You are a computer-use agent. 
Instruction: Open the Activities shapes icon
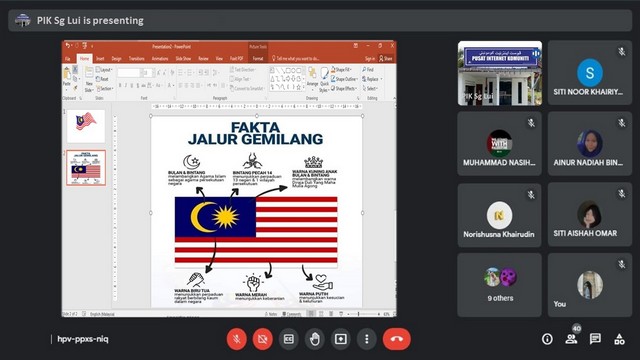coord(619,339)
